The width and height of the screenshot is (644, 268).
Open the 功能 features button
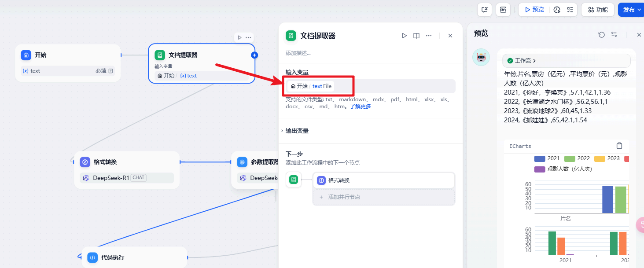point(597,10)
